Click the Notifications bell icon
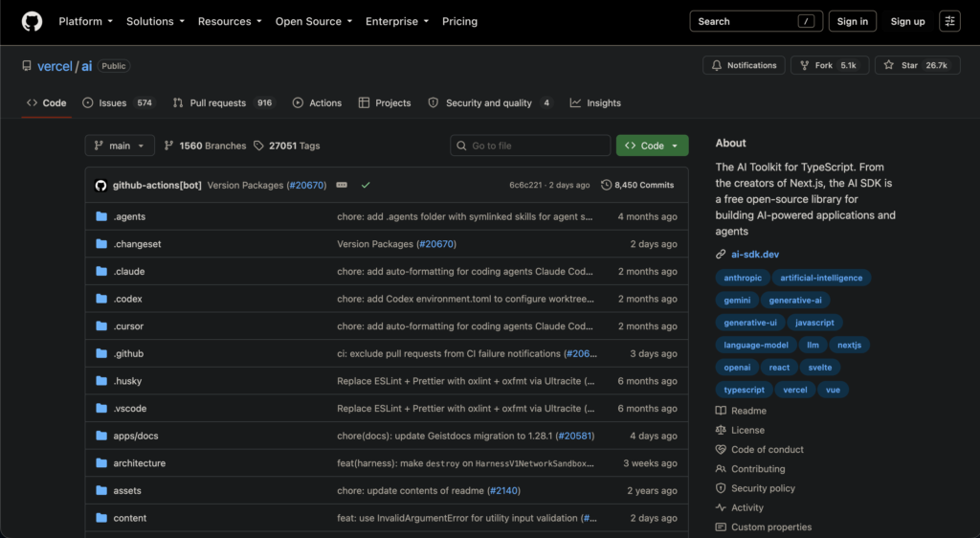Image resolution: width=980 pixels, height=538 pixels. 717,65
